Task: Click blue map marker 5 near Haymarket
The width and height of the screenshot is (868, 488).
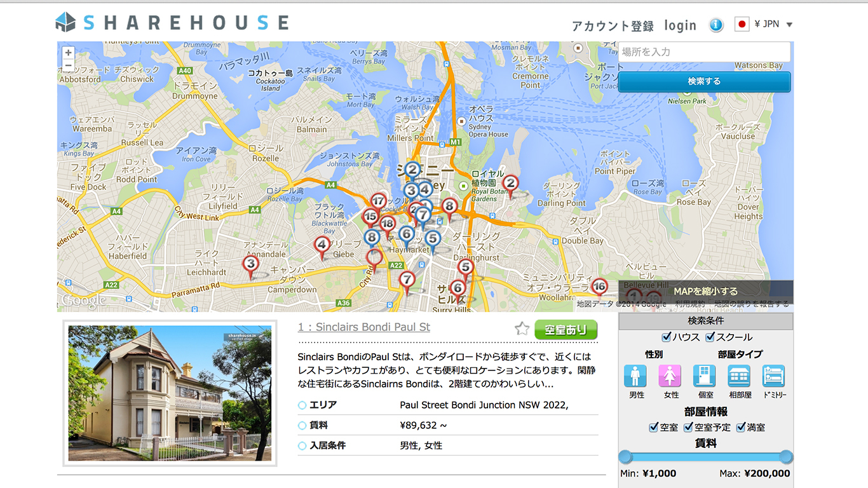Action: point(433,241)
